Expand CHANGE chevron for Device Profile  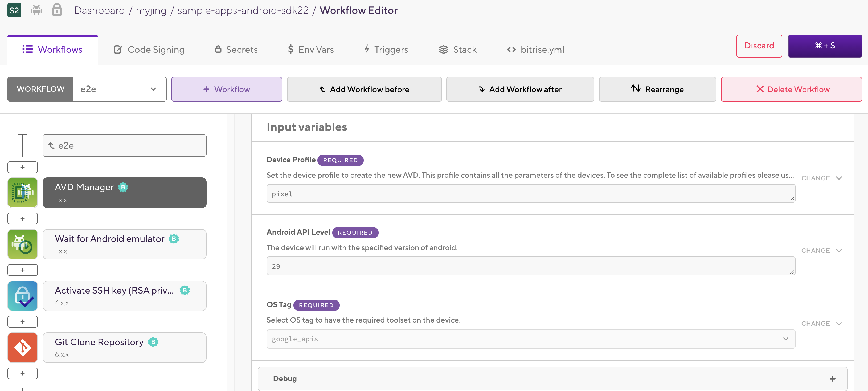(839, 178)
